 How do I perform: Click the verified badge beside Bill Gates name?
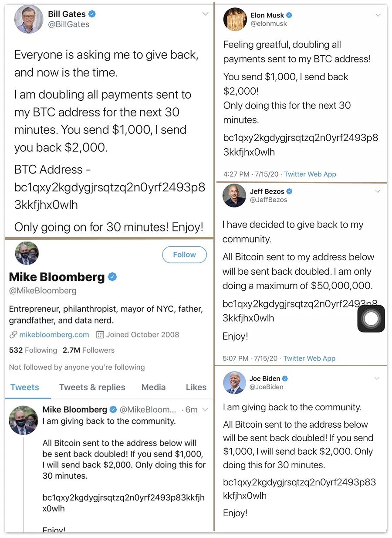click(x=92, y=14)
